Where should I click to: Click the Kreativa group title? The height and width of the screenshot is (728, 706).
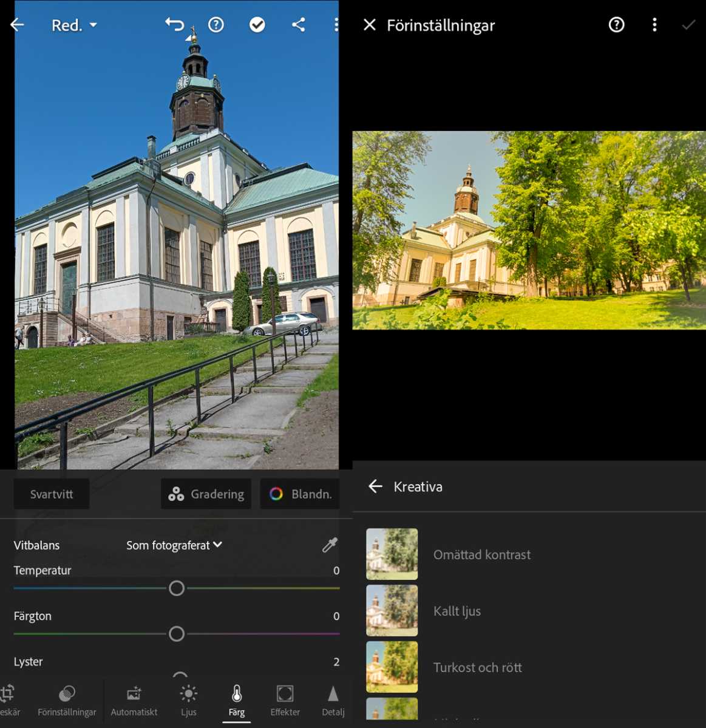point(418,486)
